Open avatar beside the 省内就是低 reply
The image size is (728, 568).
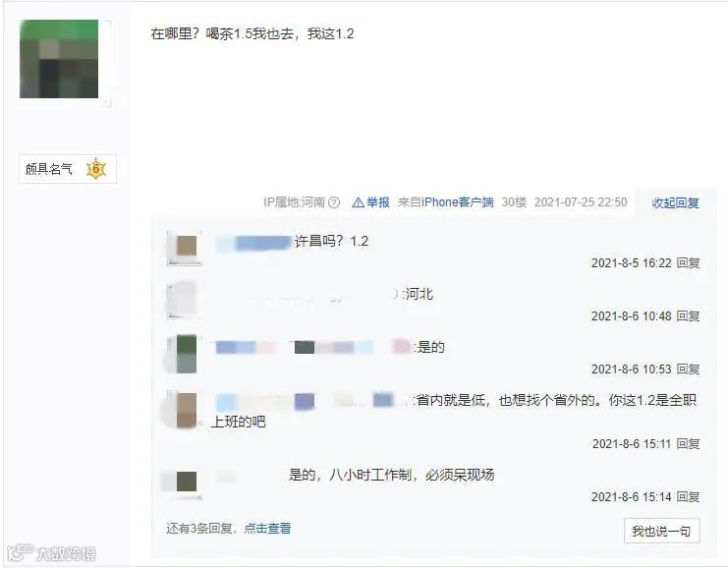187,410
